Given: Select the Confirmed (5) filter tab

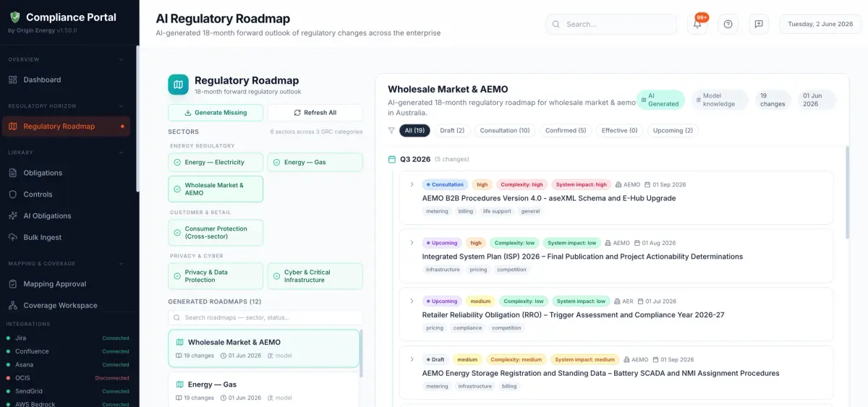Looking at the screenshot, I should [x=566, y=131].
